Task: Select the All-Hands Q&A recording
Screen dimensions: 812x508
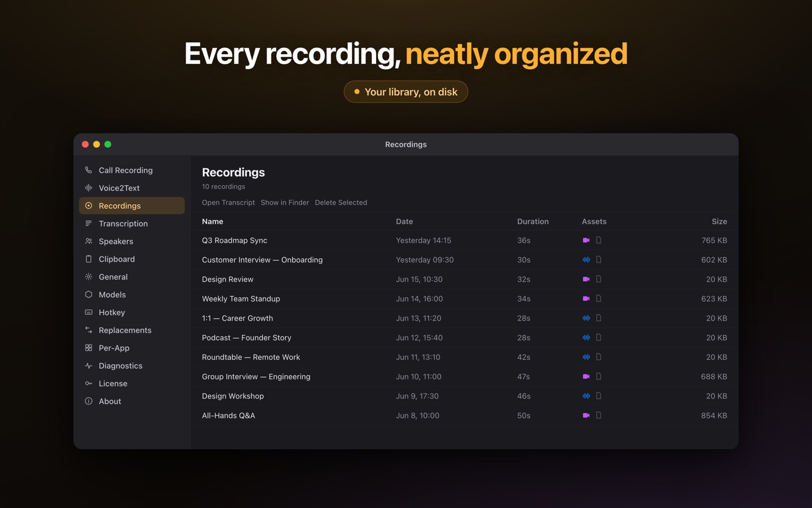Action: (464, 415)
